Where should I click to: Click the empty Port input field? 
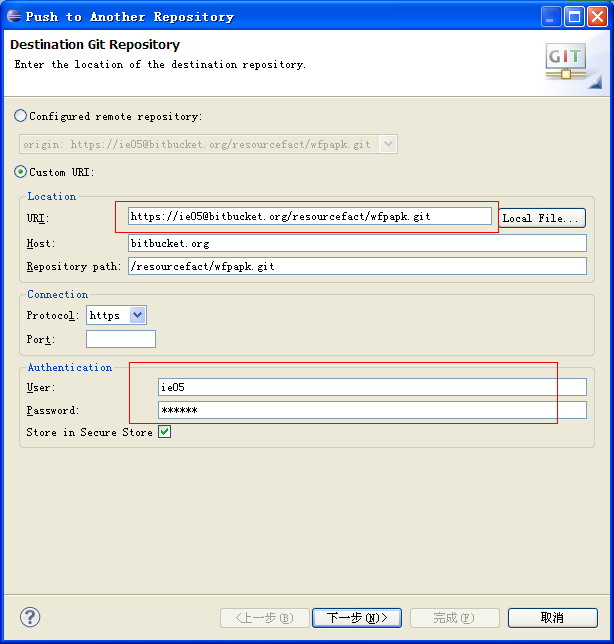click(121, 339)
